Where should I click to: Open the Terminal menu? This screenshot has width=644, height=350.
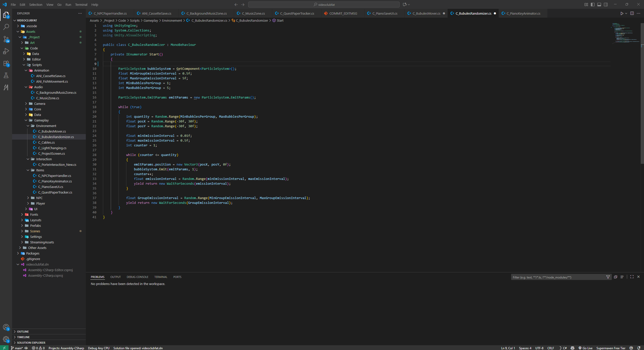pyautogui.click(x=81, y=5)
